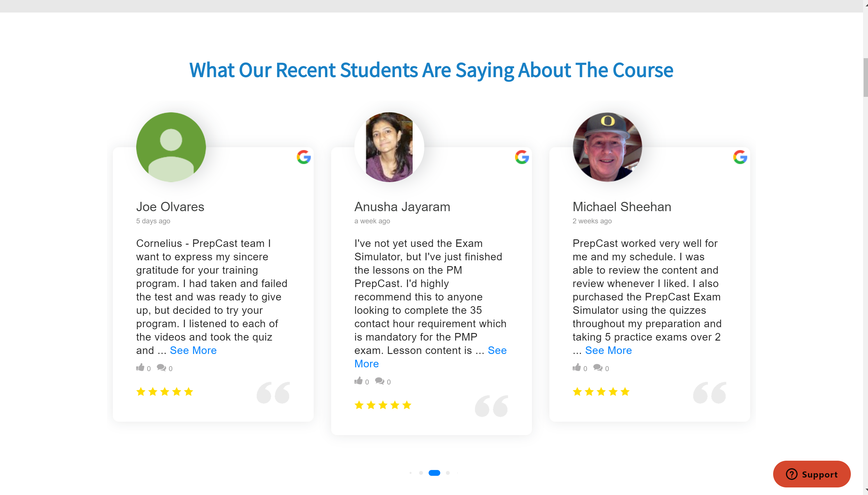This screenshot has width=868, height=495.
Task: Click the page vertical scrollbar thumb
Action: click(x=865, y=78)
